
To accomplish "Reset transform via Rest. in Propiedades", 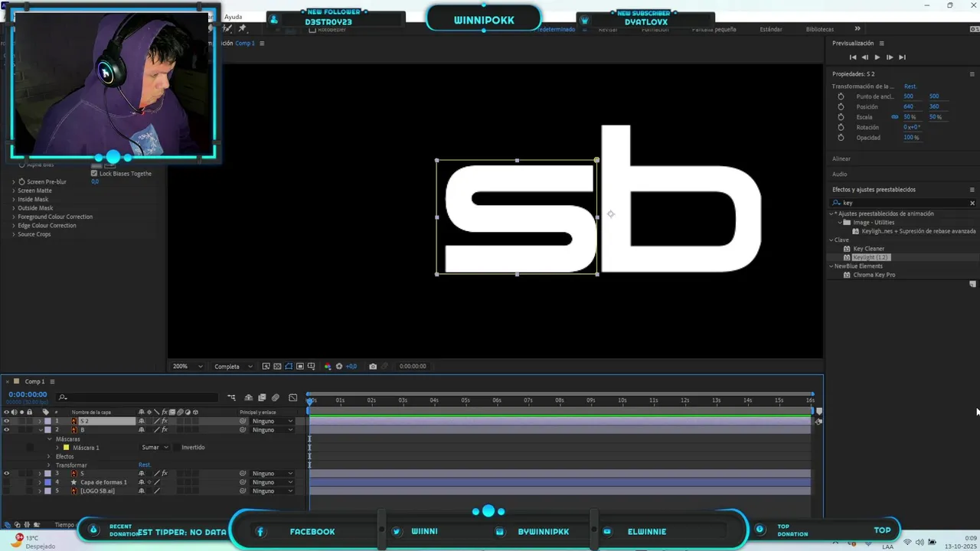I will pyautogui.click(x=910, y=86).
